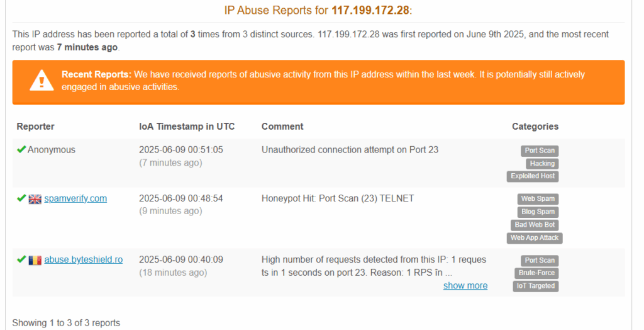
Task: Choose the Web App Attack tag
Action: [x=535, y=238]
